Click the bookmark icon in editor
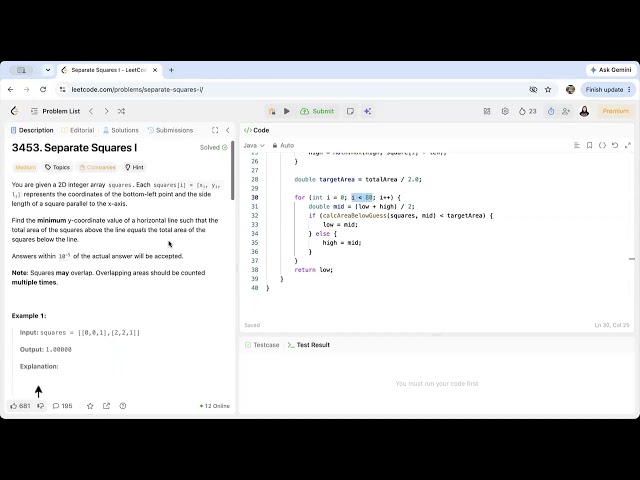This screenshot has width=640, height=480. (x=589, y=145)
